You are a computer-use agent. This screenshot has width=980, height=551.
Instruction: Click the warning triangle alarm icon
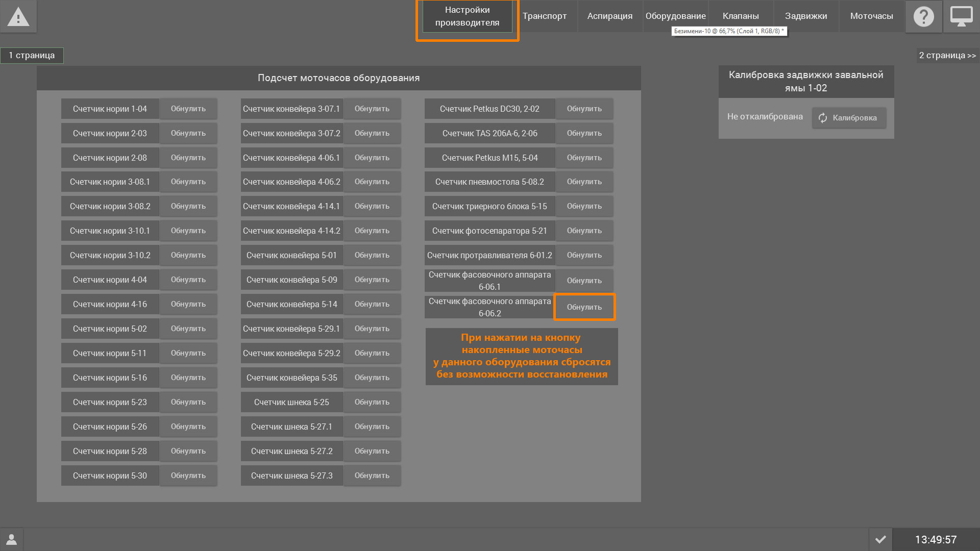click(x=18, y=17)
